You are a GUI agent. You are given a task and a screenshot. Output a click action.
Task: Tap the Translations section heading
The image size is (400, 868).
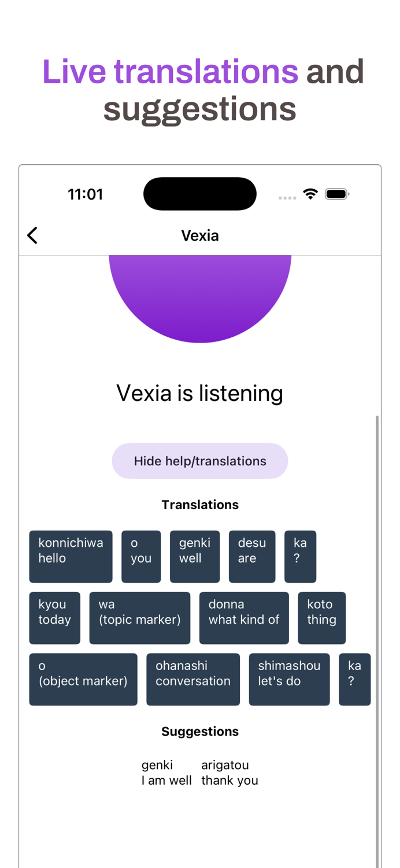(x=200, y=505)
